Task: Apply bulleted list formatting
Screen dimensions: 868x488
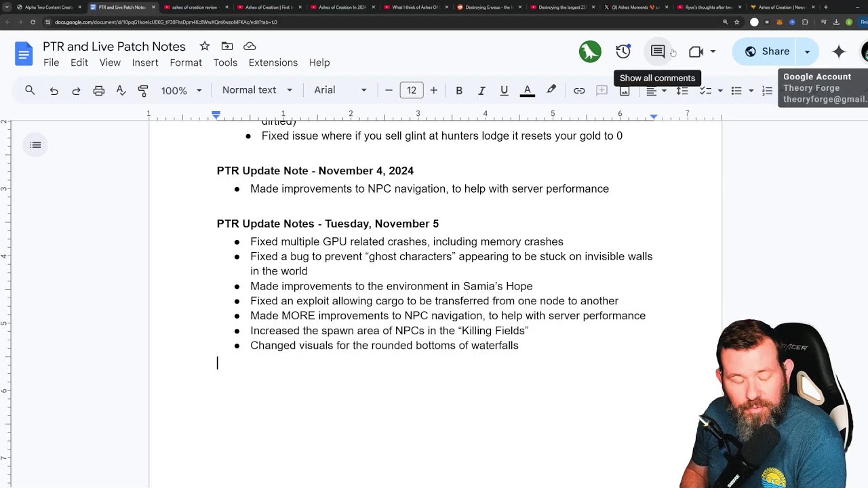Action: (x=736, y=91)
